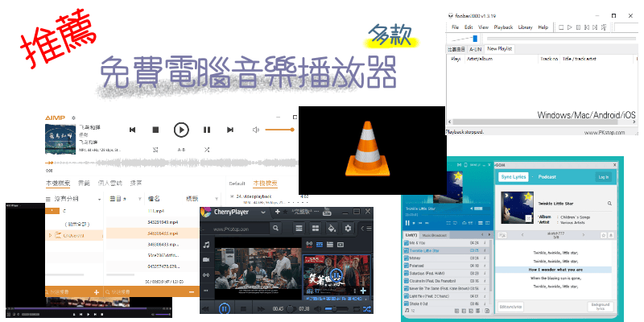
Task: Open AIMP 曲目 column filter
Action: click(139, 199)
